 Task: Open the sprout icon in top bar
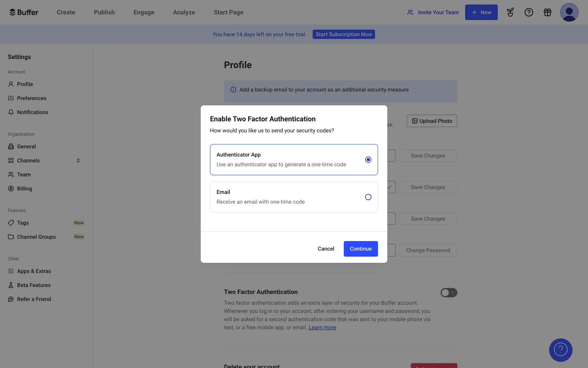pos(510,12)
